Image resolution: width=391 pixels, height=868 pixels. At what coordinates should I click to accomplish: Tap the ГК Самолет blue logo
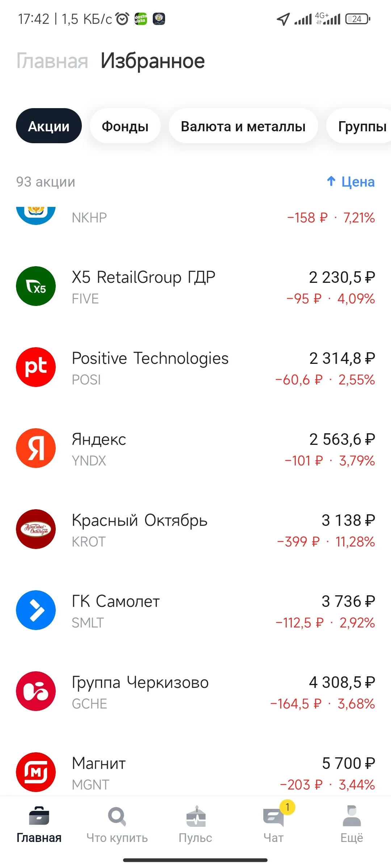(36, 610)
